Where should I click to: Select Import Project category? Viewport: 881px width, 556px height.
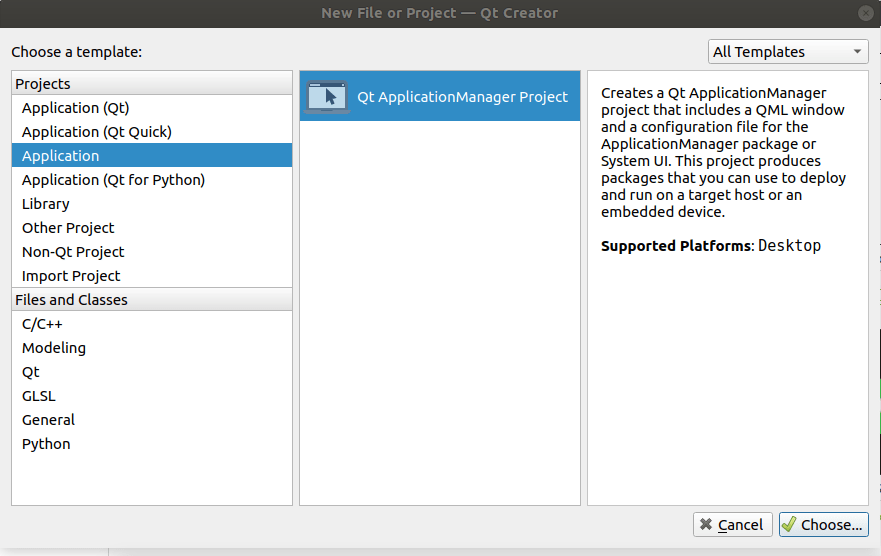coord(71,276)
